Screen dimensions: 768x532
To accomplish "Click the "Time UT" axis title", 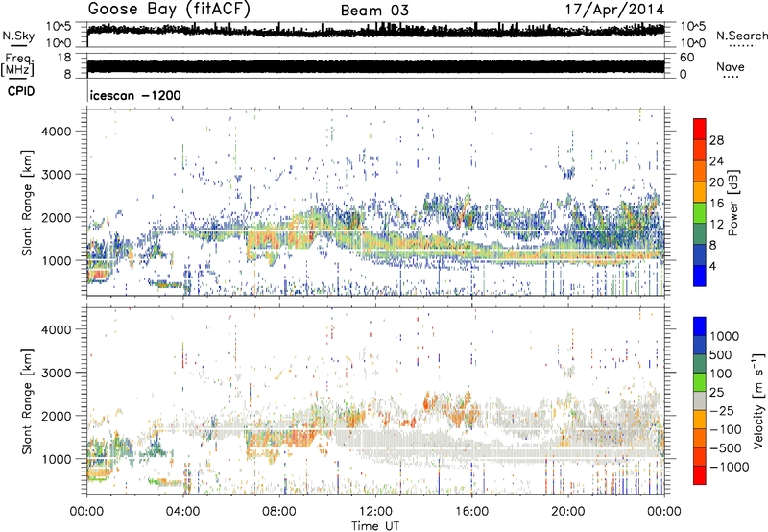I will click(375, 526).
